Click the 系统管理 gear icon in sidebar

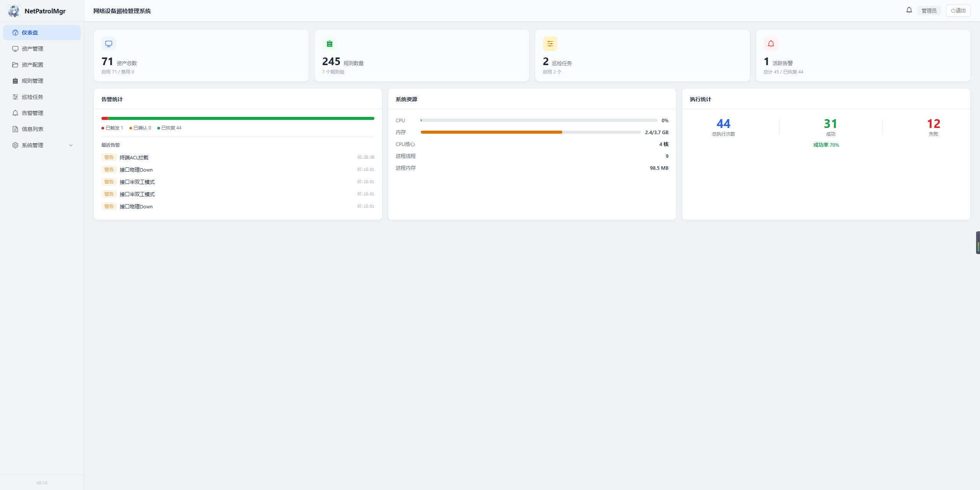15,145
